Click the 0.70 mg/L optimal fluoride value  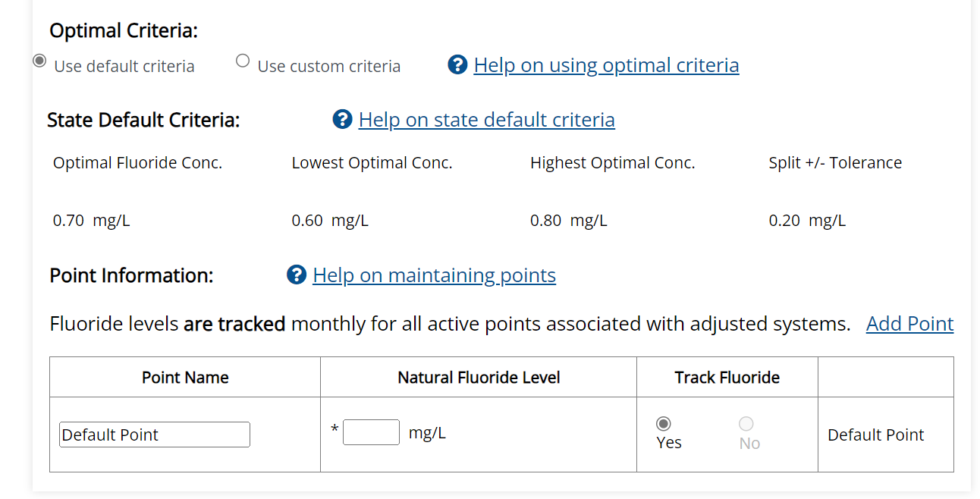click(91, 221)
